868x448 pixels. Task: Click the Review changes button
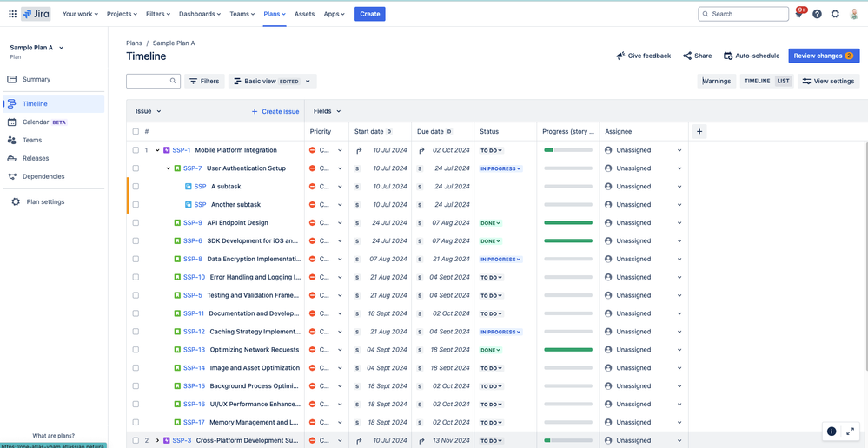pyautogui.click(x=824, y=56)
